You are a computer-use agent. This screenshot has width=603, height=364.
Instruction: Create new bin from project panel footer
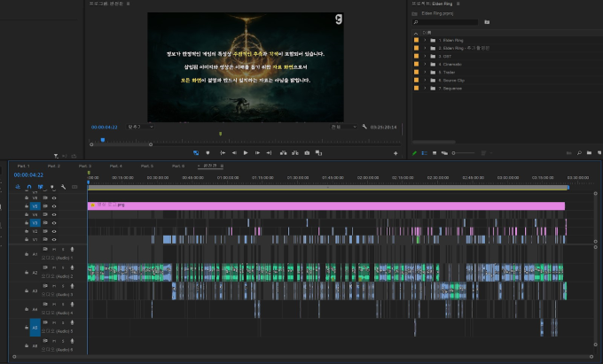589,153
